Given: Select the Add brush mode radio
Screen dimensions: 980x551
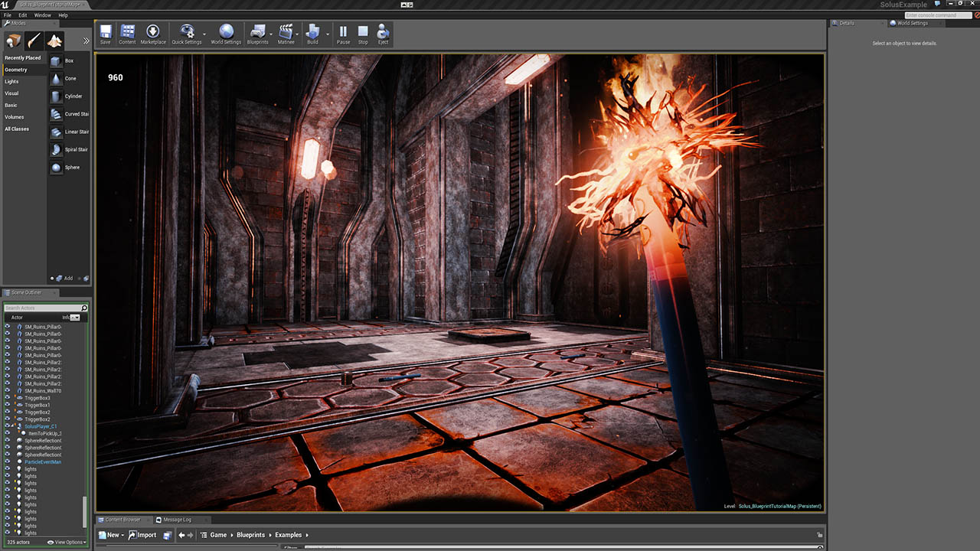Looking at the screenshot, I should click(53, 278).
